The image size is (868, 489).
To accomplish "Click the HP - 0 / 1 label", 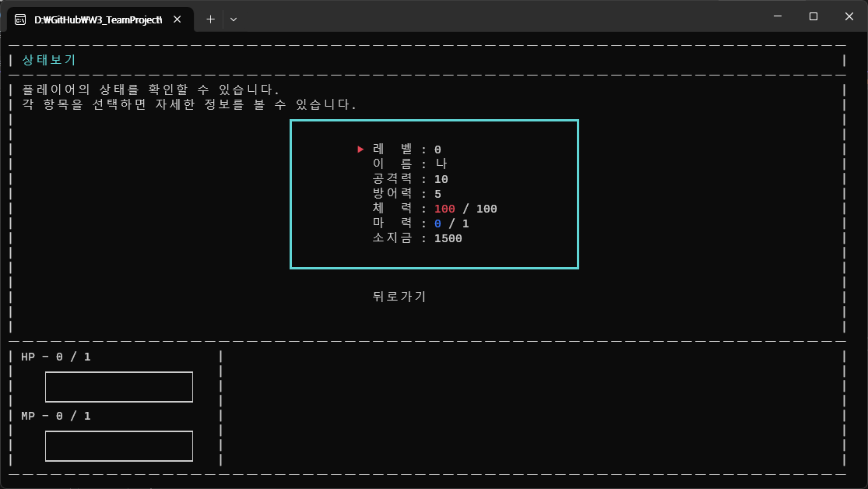I will [x=56, y=357].
